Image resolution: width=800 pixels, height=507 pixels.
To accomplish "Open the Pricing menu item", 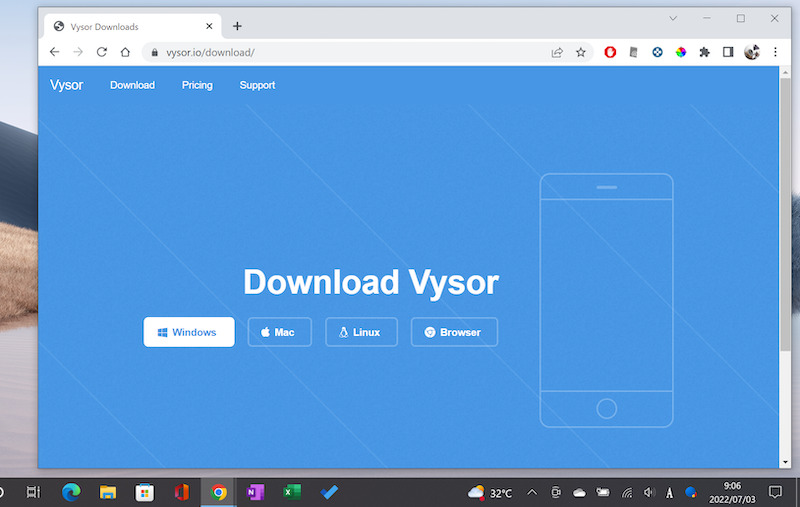I will coord(197,85).
